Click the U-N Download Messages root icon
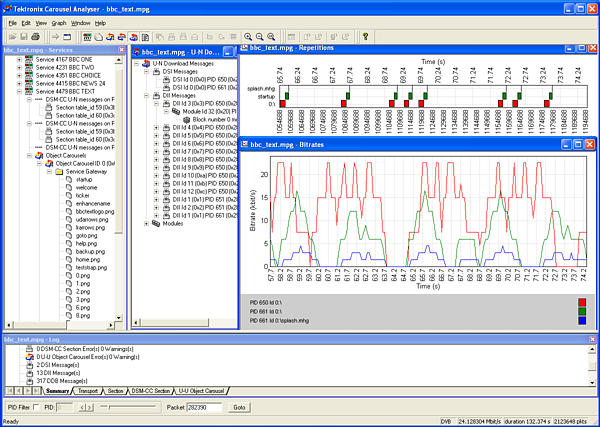This screenshot has height=427, width=600. tap(147, 64)
